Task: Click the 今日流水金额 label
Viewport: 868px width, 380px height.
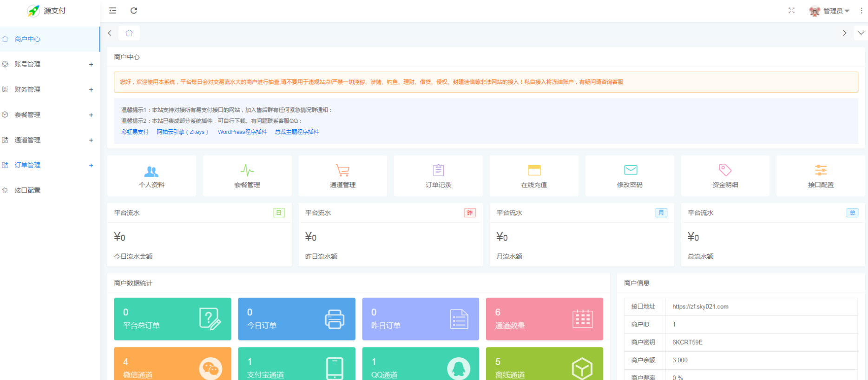Action: pos(133,256)
